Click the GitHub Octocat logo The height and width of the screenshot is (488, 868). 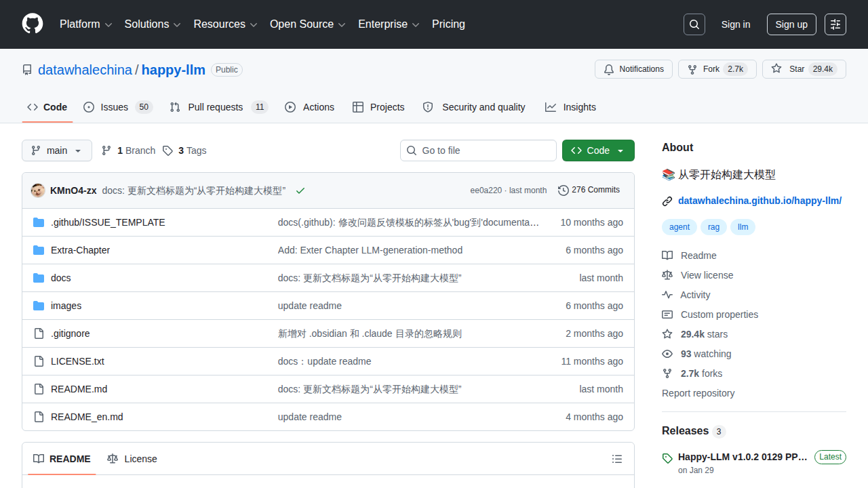[33, 24]
